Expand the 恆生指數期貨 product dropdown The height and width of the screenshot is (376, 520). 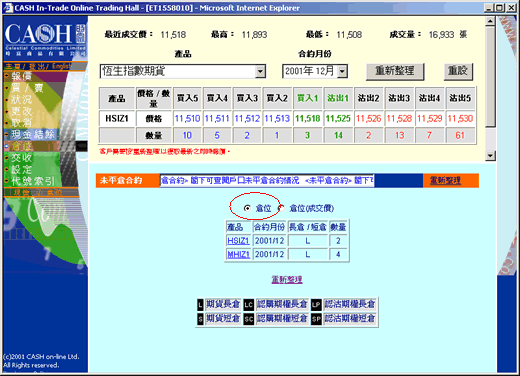pyautogui.click(x=260, y=71)
